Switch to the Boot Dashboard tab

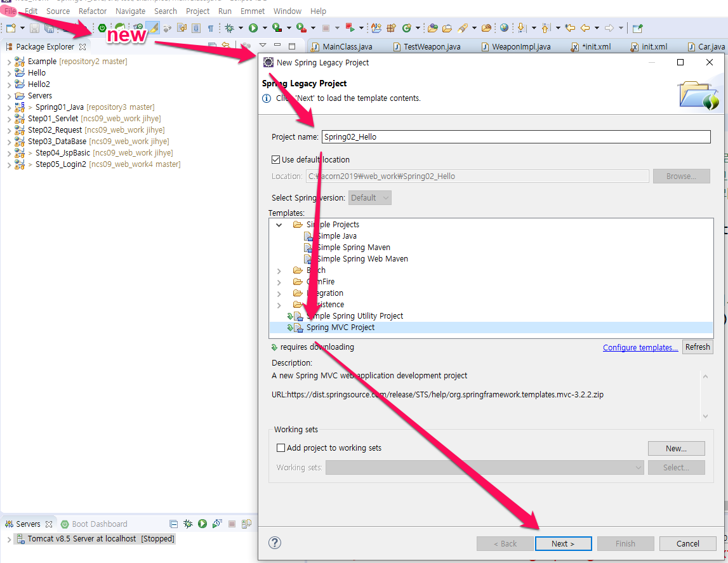click(94, 524)
